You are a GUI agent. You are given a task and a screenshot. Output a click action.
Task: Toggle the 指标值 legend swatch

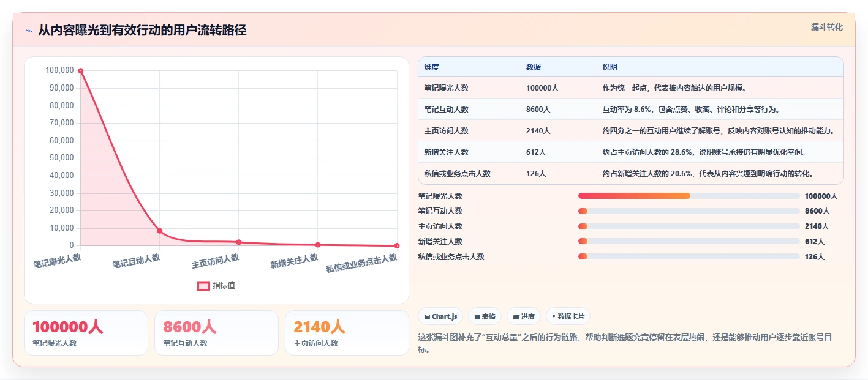203,286
